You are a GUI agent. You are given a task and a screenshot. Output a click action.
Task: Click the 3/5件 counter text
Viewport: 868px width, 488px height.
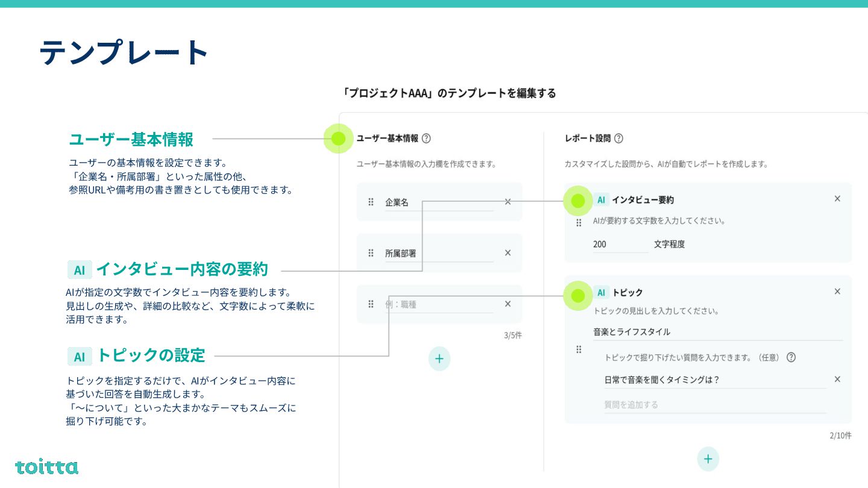coord(513,335)
